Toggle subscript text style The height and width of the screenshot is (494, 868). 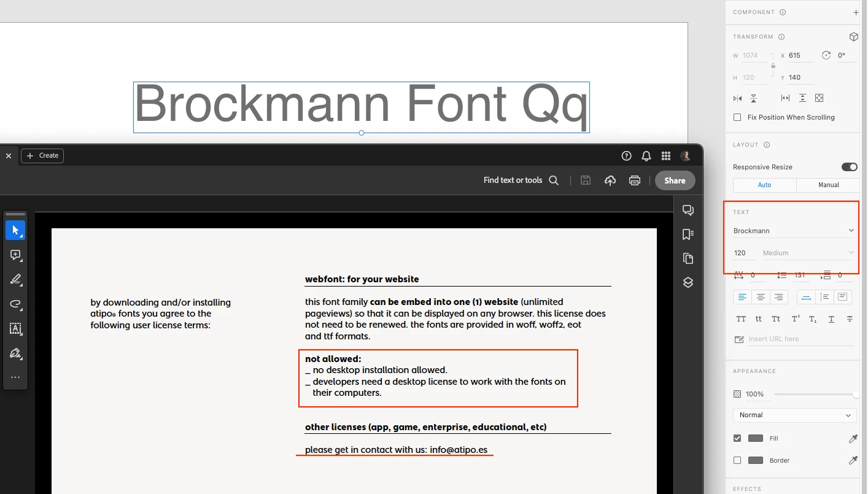tap(813, 319)
